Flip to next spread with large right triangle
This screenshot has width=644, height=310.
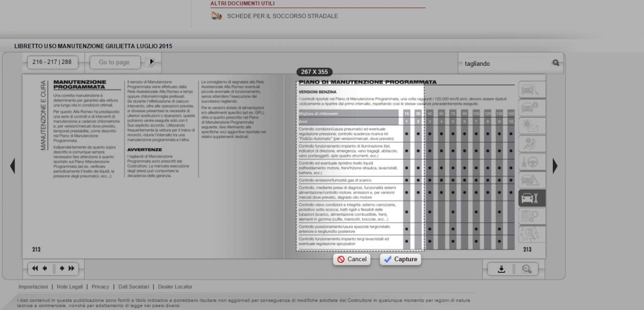[x=555, y=166]
